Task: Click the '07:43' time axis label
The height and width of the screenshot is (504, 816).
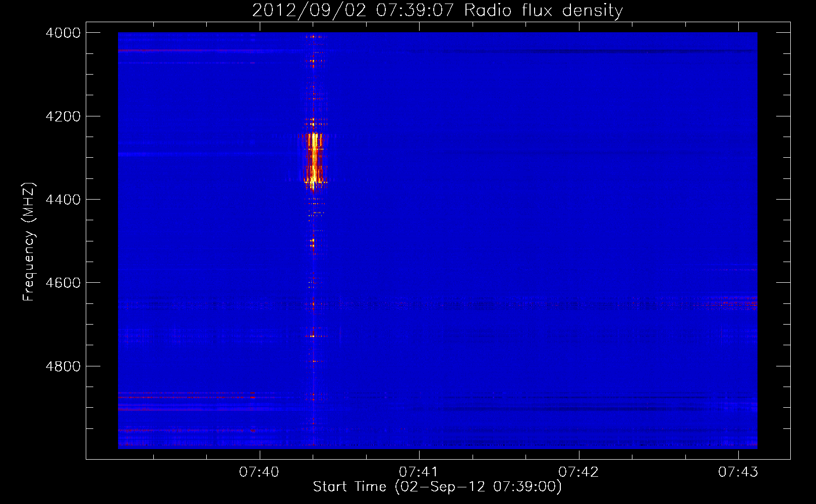Action: [738, 472]
